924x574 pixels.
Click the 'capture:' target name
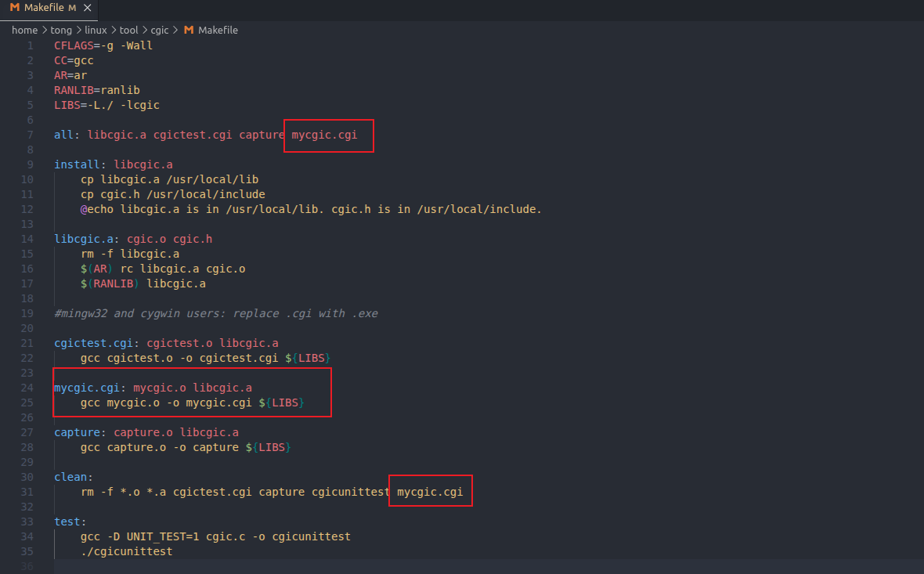tap(80, 432)
